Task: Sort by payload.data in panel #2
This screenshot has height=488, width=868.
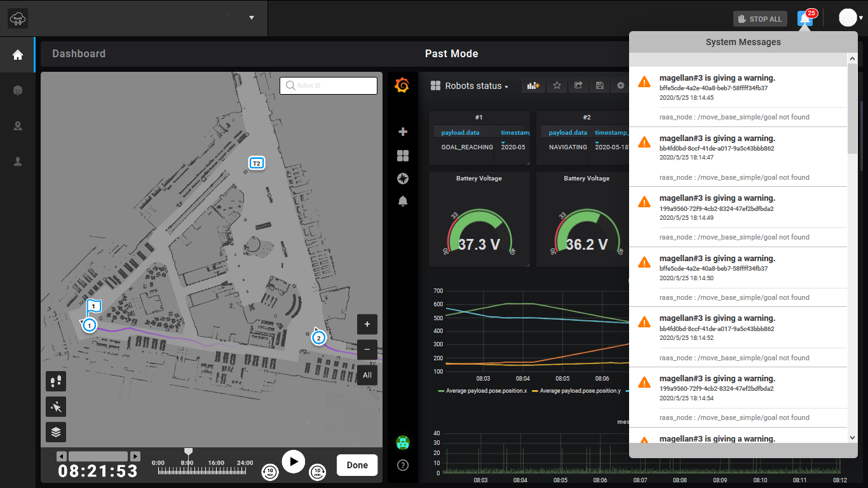Action: click(x=568, y=132)
